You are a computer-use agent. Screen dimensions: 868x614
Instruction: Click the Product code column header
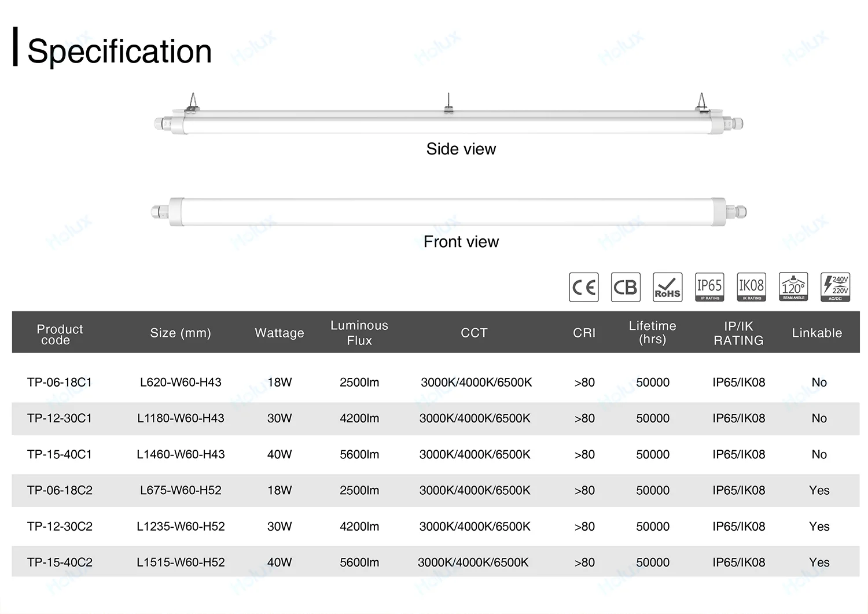point(60,334)
